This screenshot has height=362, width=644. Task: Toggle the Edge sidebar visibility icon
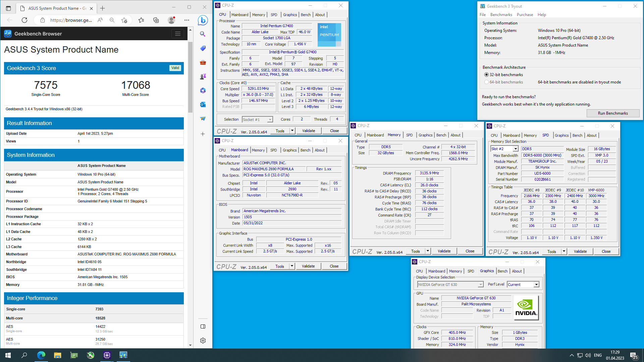(x=203, y=326)
